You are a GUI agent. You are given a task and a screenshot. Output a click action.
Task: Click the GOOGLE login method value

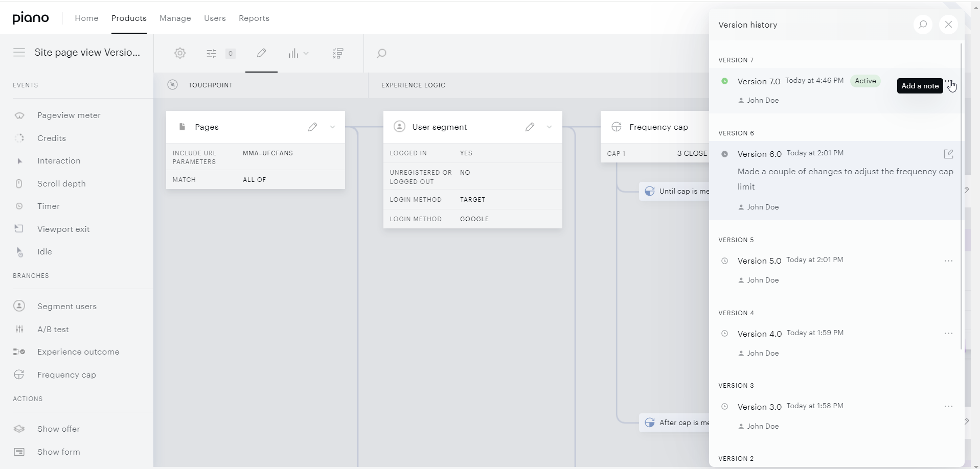pos(474,219)
